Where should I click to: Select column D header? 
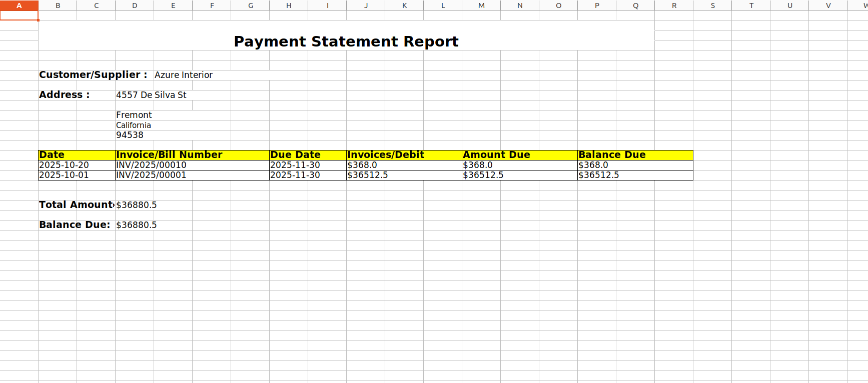(x=135, y=5)
